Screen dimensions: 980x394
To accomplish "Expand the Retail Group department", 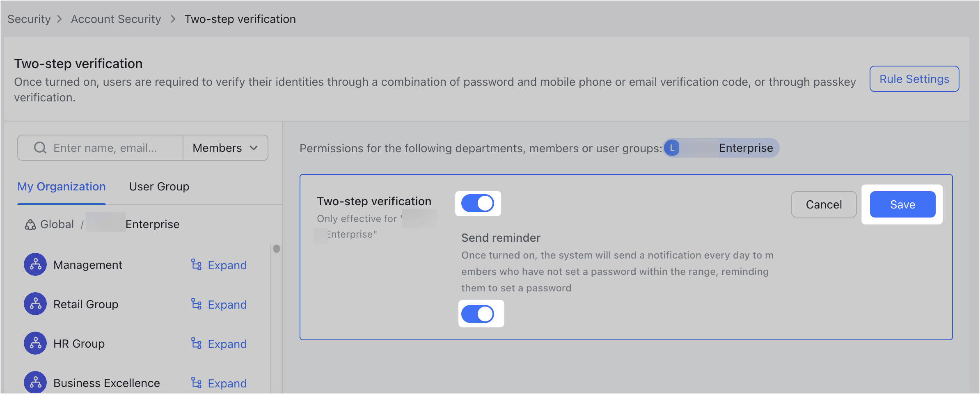I will tap(227, 304).
